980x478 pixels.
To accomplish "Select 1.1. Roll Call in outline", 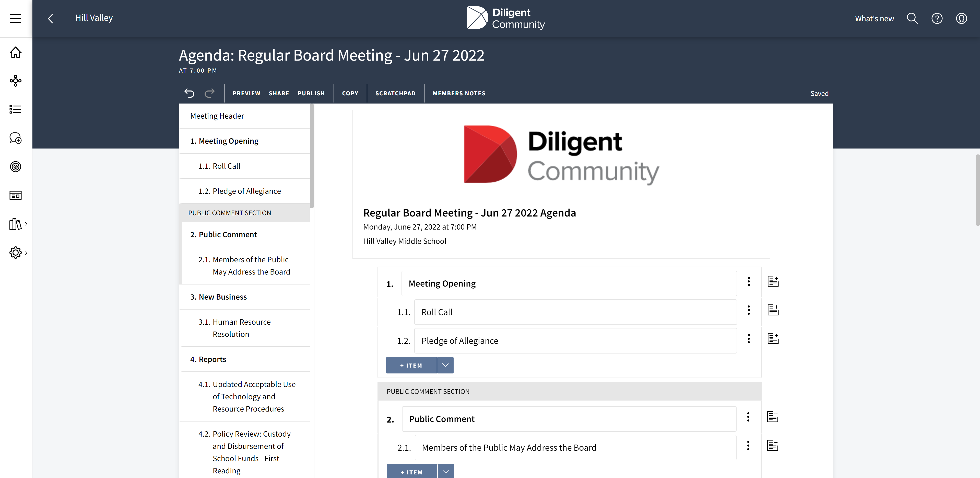I will (244, 166).
